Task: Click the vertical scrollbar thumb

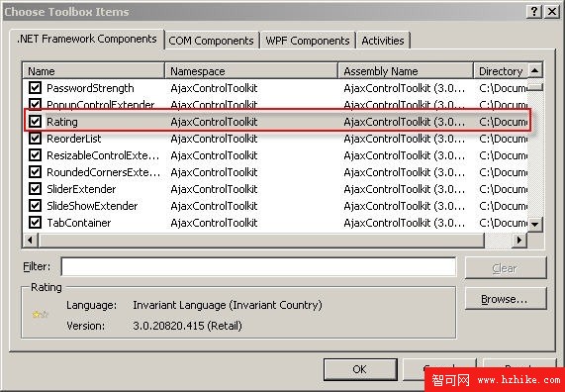Action: click(535, 86)
